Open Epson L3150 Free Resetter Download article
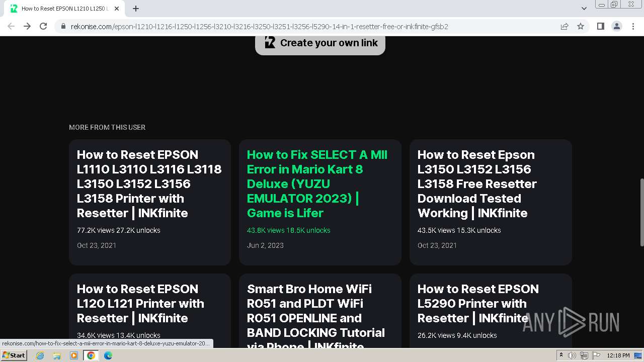This screenshot has width=644, height=362. coord(491,202)
